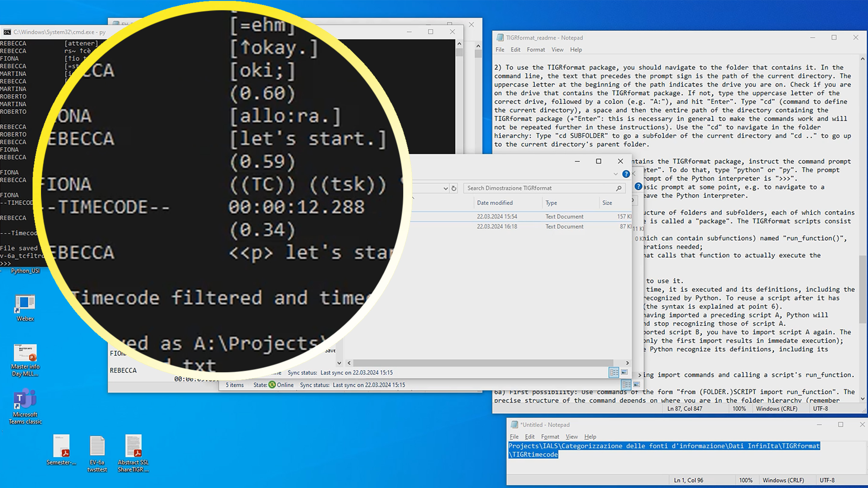Minimize the cmd.exe window

tap(409, 32)
